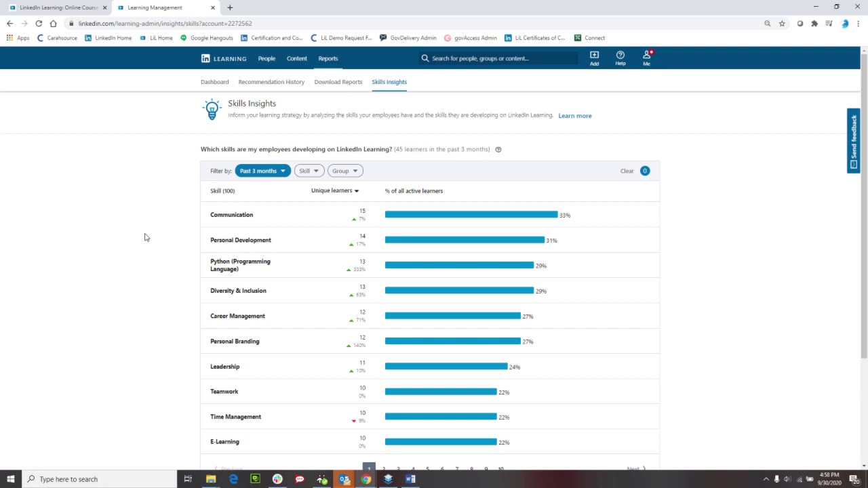Screen dimensions: 868x488
Task: Open Word from taskbar
Action: 410,479
